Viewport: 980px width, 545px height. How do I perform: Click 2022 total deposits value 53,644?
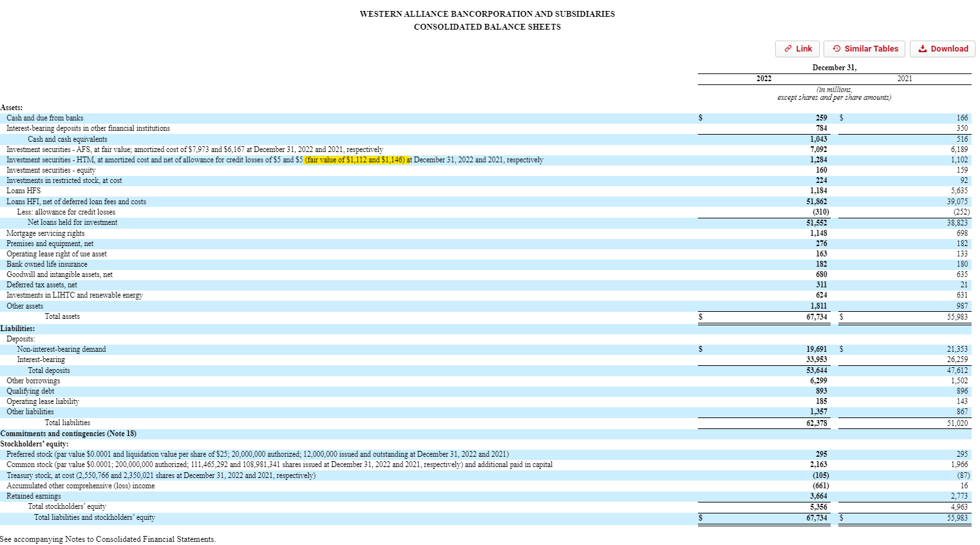click(816, 370)
